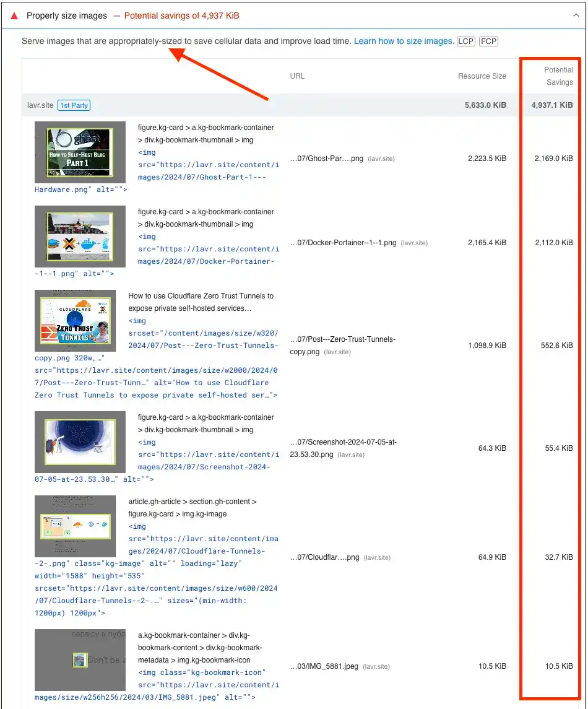Click the FCP metric badge
The image size is (588, 709).
(488, 41)
